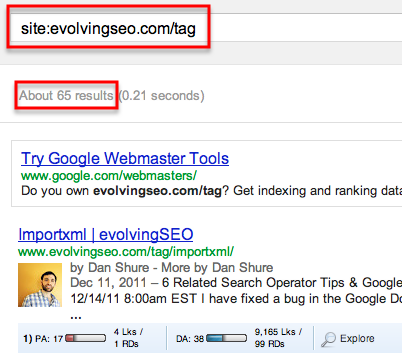402x360 pixels.
Task: Click the red Page Authority progress bar
Action: 86,339
